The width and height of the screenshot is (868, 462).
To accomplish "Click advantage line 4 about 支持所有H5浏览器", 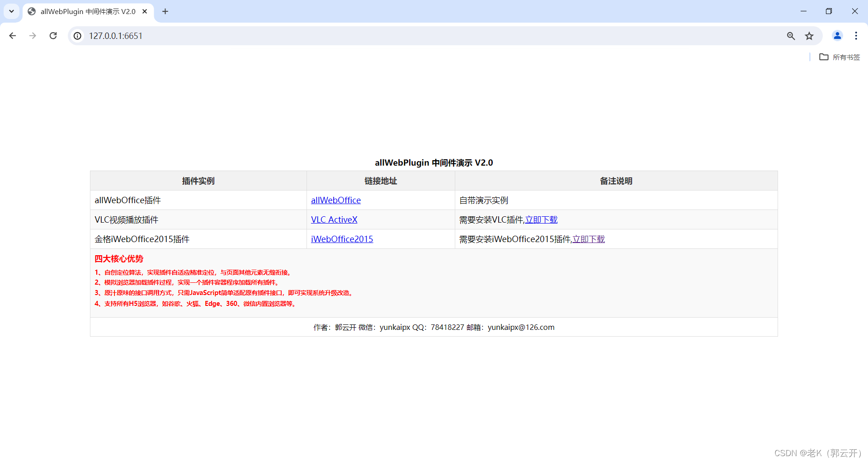I will coord(196,304).
